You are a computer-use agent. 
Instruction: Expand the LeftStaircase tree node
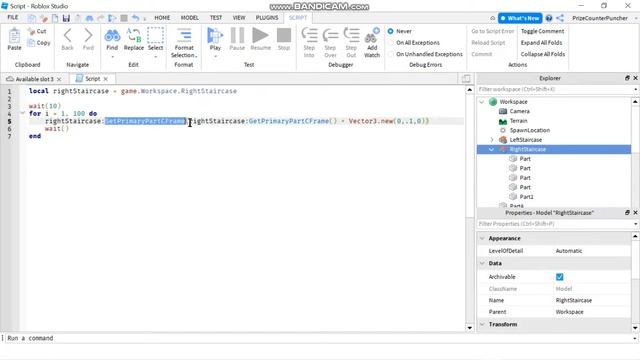coord(492,140)
